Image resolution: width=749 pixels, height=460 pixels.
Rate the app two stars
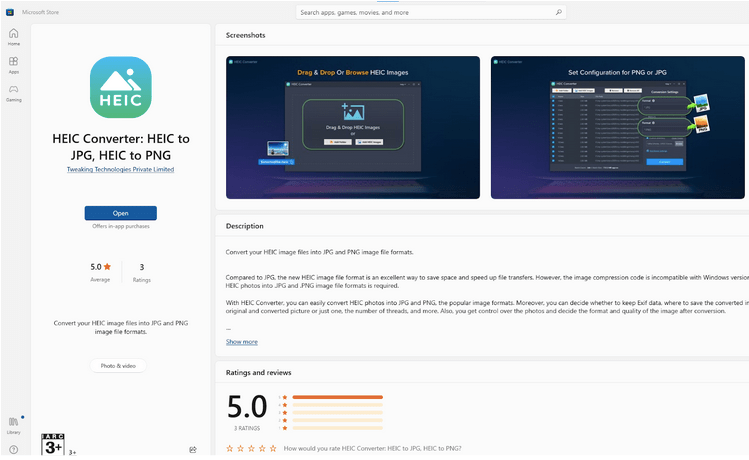tap(240, 448)
